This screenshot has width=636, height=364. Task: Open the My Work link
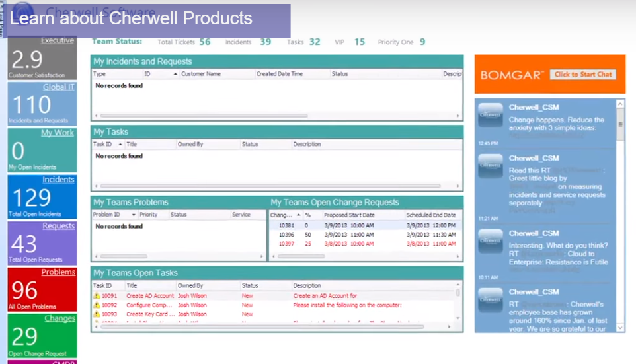point(58,133)
